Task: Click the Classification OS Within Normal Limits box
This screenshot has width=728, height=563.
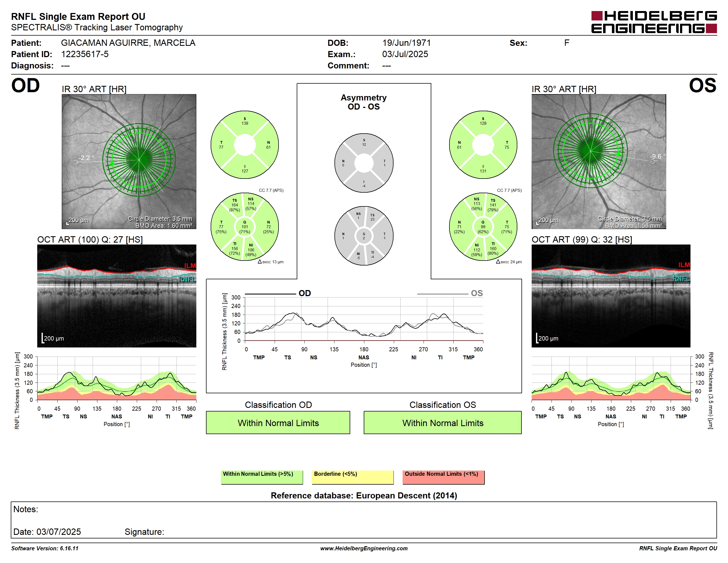Action: pyautogui.click(x=443, y=423)
